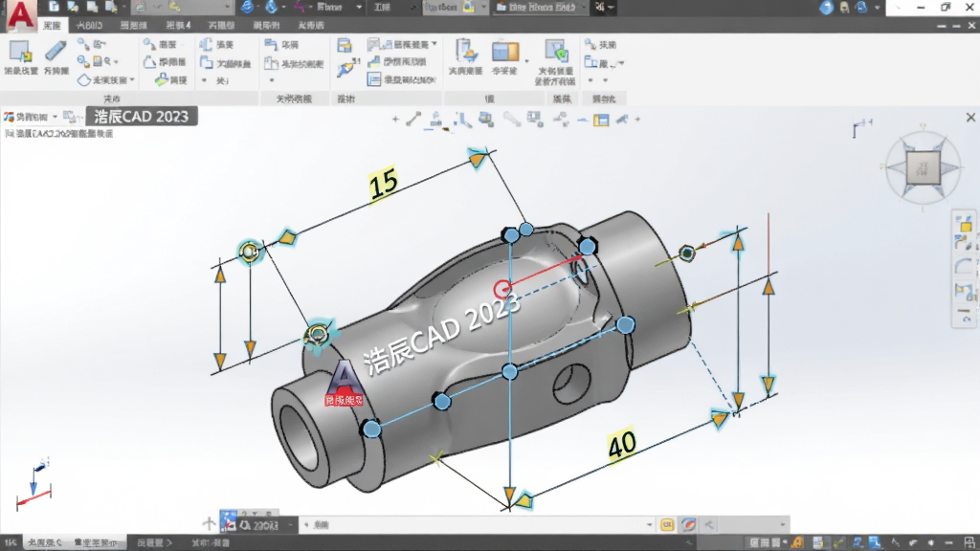This screenshot has height=551, width=980.
Task: Select the first layout tab in status bar
Action: pyautogui.click(x=44, y=542)
